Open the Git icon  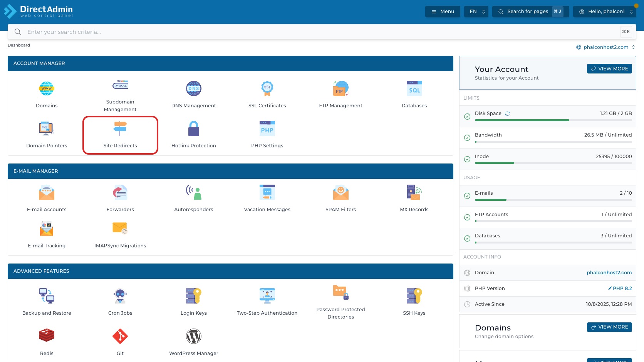point(120,336)
